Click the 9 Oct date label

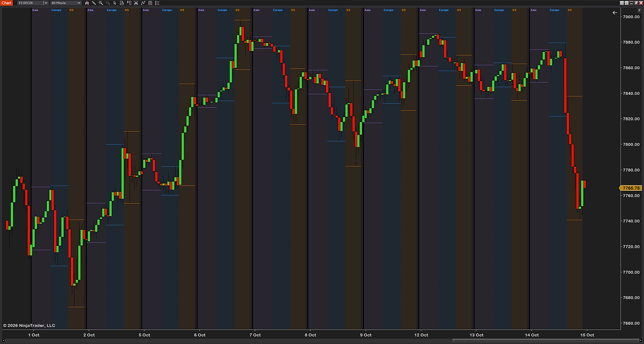tap(365, 335)
